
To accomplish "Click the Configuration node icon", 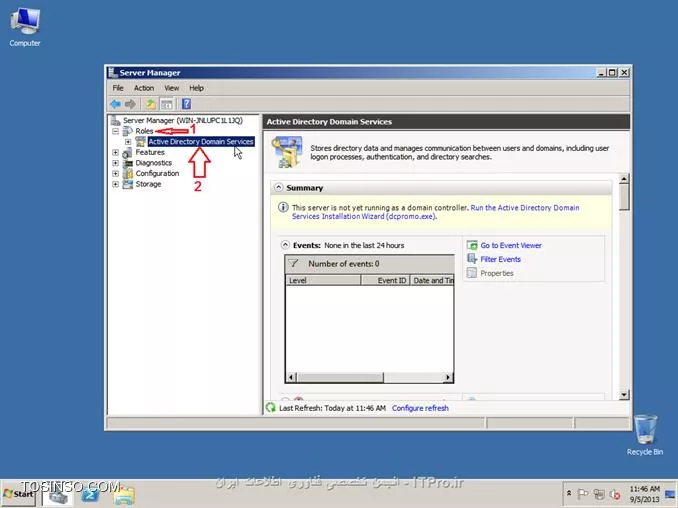I will [x=128, y=173].
